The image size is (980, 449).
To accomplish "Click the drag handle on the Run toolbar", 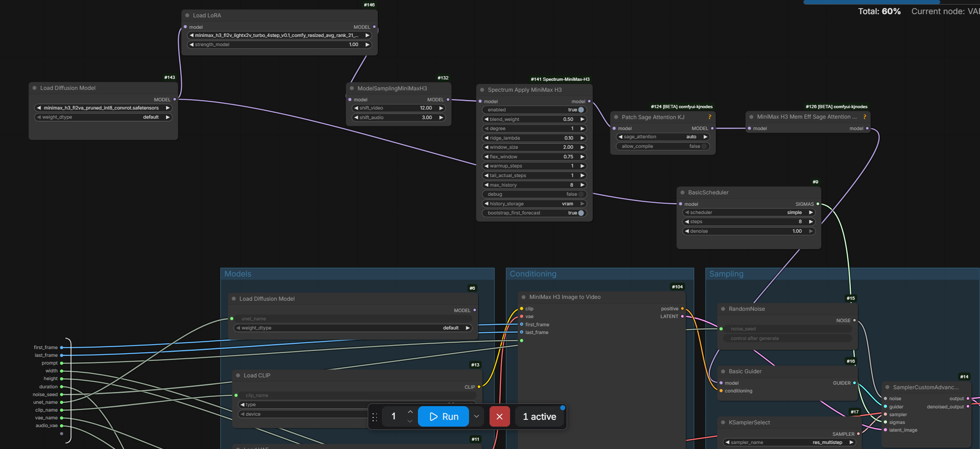I will coord(375,417).
